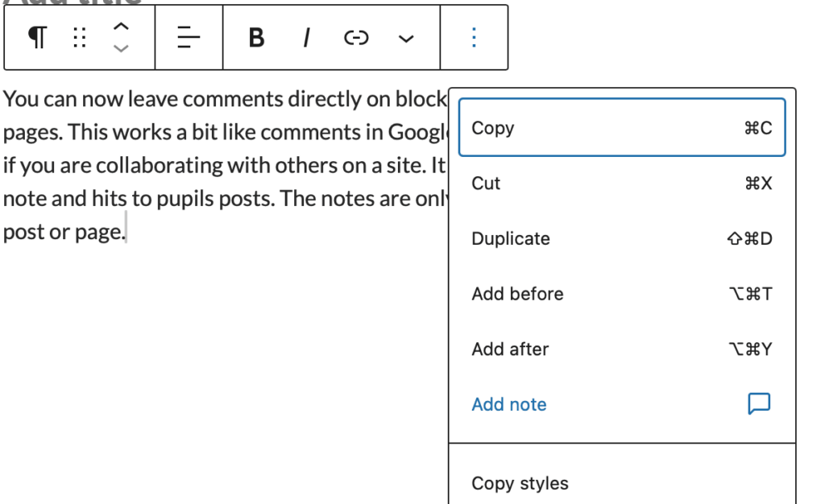Click the paragraph block type icon
This screenshot has width=825, height=504.
point(37,37)
